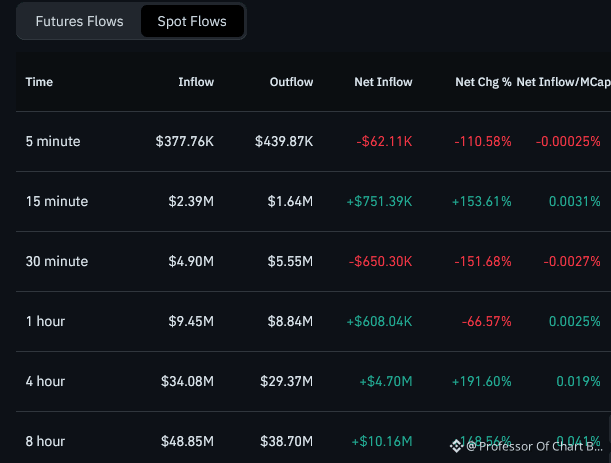This screenshot has width=611, height=463.
Task: Click the +$751.39K net inflow value
Action: [x=379, y=201]
